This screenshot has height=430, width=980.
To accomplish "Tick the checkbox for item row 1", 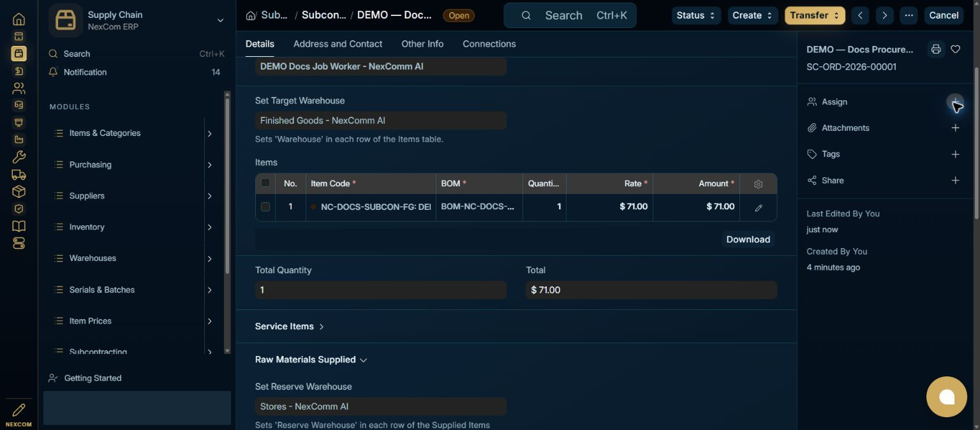I will (265, 207).
